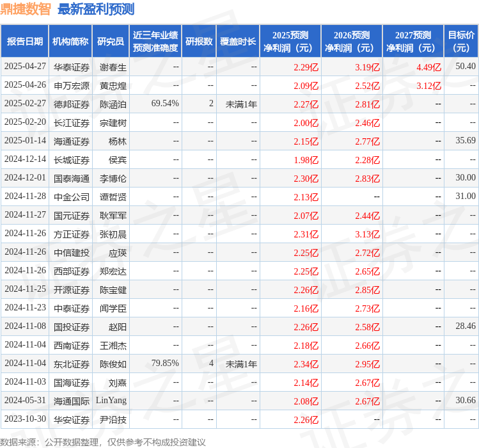Select the accuracy value 69.54%
The width and height of the screenshot is (479, 448).
(x=165, y=104)
